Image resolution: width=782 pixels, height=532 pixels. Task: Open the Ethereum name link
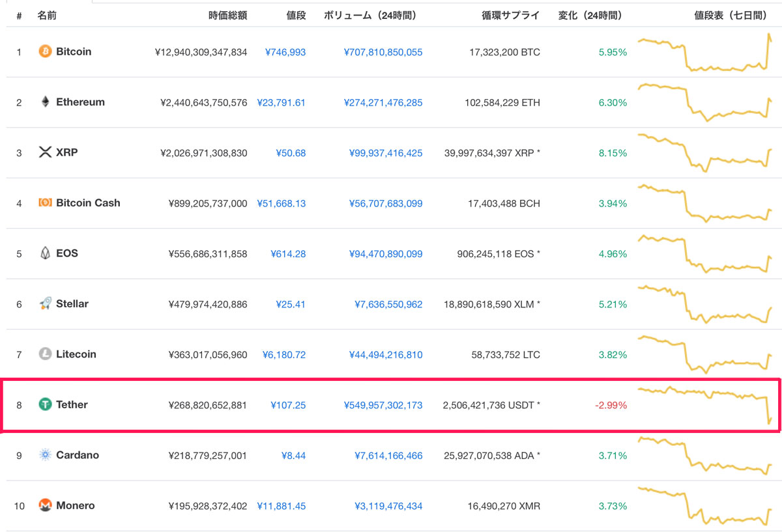(x=80, y=102)
